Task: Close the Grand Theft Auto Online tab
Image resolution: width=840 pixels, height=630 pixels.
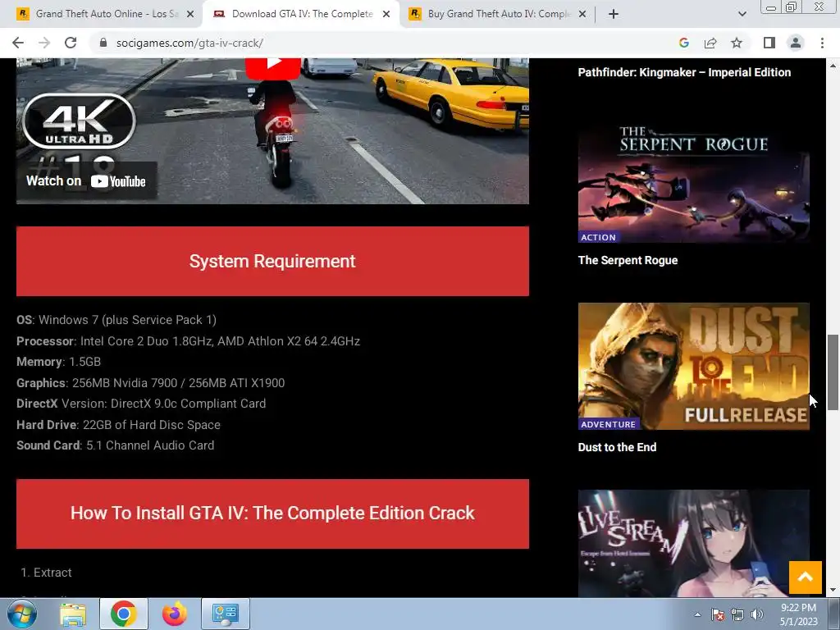Action: point(190,14)
